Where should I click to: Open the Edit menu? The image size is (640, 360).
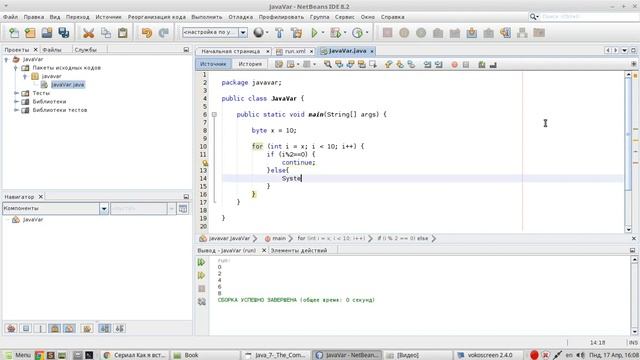point(34,17)
